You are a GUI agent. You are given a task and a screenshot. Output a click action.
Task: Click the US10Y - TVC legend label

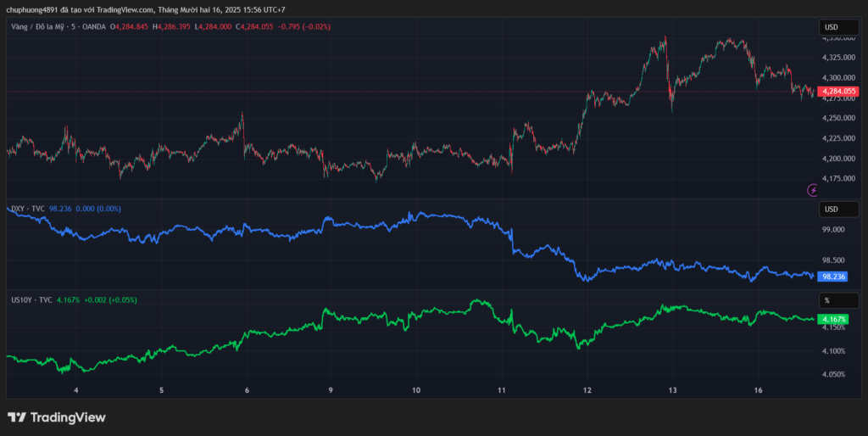coord(32,299)
